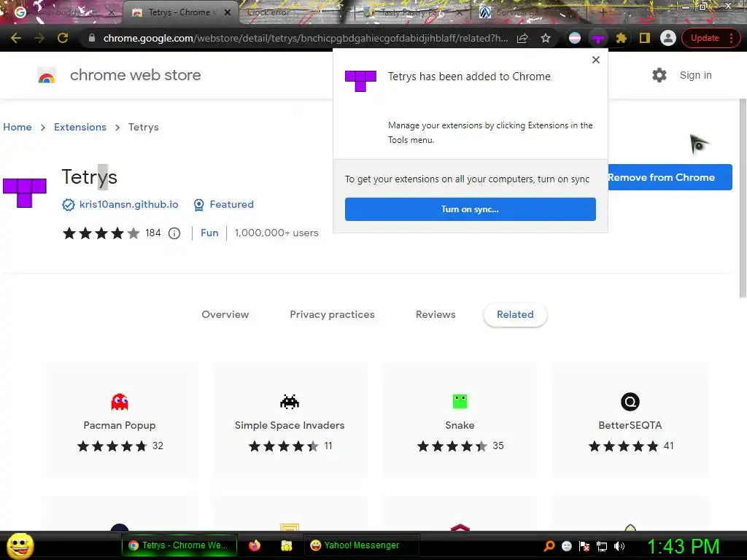Open the pink-blue striped extension icon
The height and width of the screenshot is (560, 747).
[575, 38]
